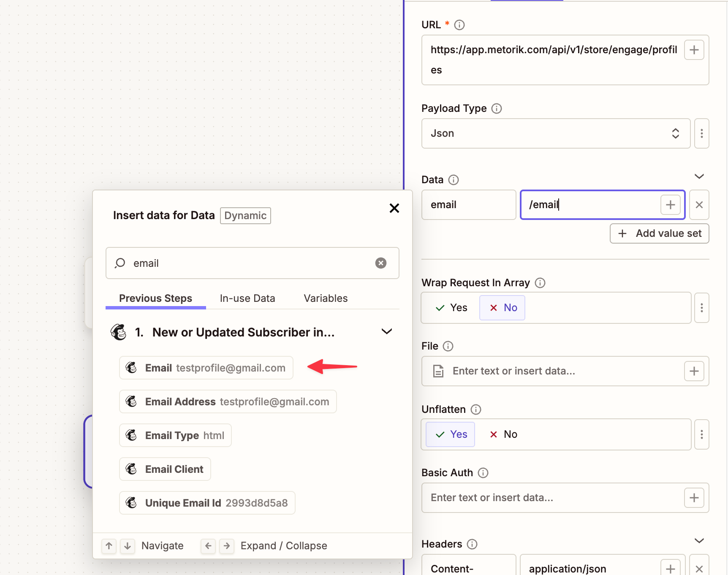Viewport: 728px width, 575px height.
Task: Show Data field info tooltip
Action: pyautogui.click(x=454, y=180)
